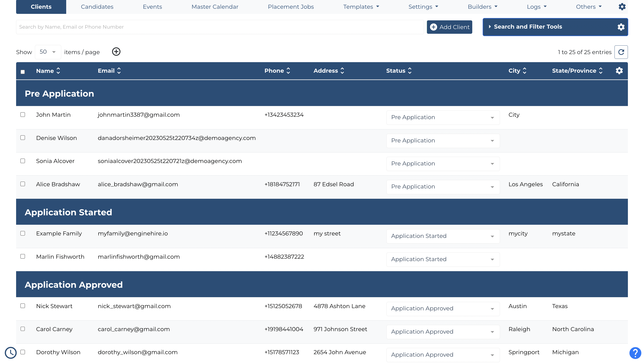Click the Application Started group header
The image size is (644, 364).
click(x=322, y=212)
